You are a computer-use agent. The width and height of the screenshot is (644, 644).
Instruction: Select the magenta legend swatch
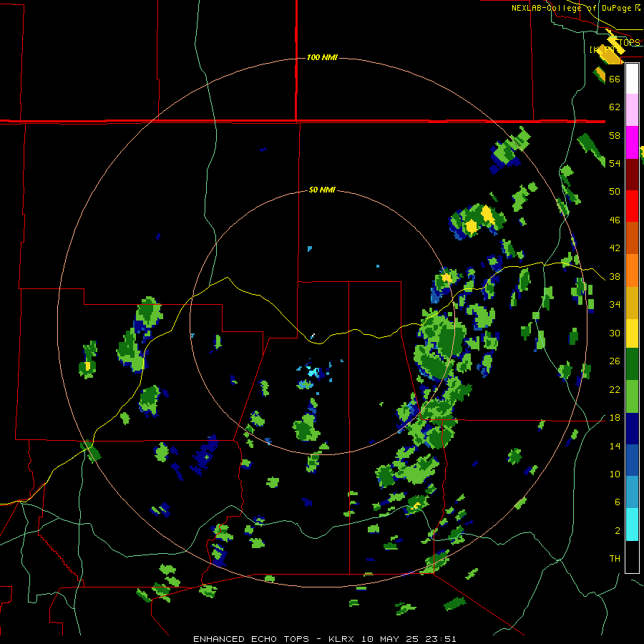632,142
